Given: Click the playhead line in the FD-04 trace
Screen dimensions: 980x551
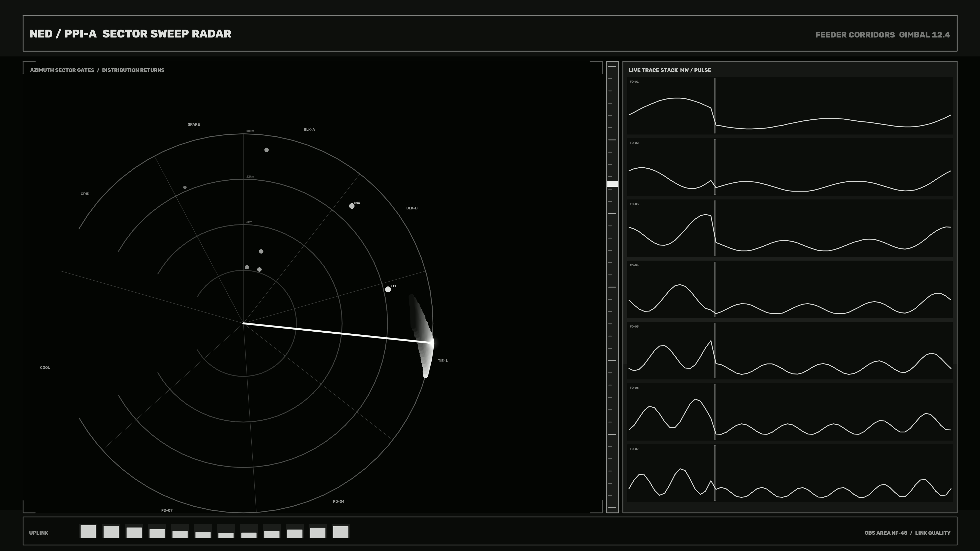Looking at the screenshot, I should point(715,289).
